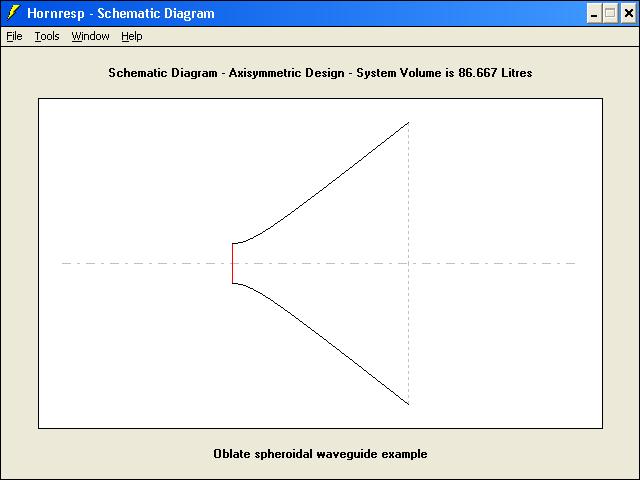Click the Hornresp lightning bolt title icon

13,13
